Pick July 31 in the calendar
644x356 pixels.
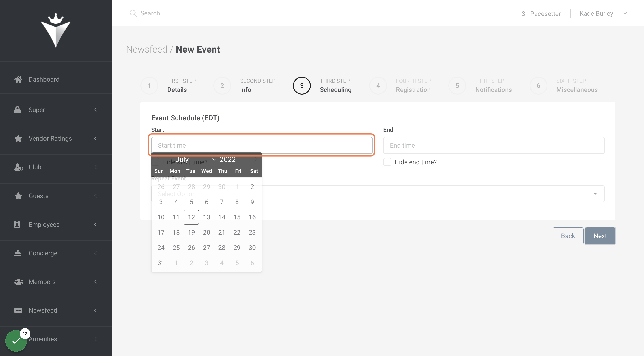tap(161, 263)
